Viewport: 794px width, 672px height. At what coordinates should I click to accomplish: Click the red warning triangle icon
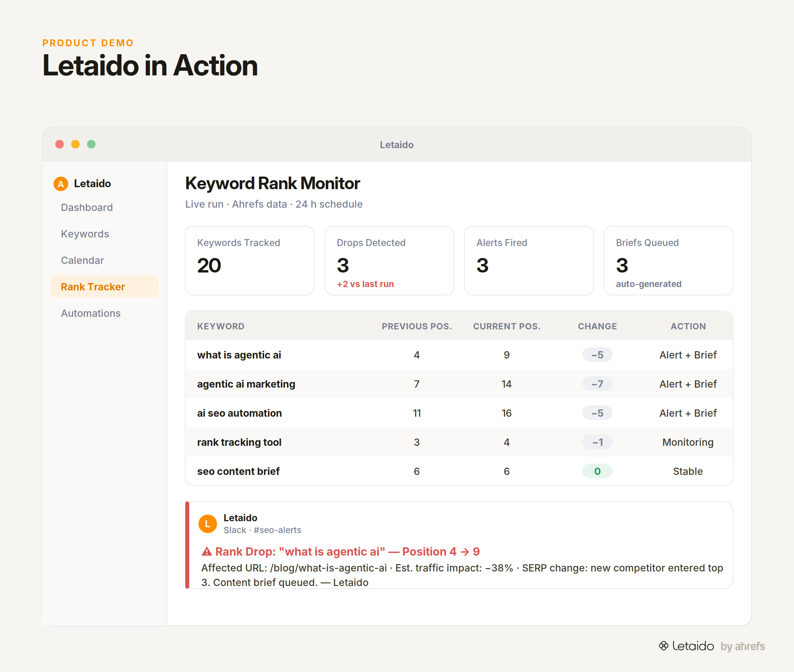point(206,551)
